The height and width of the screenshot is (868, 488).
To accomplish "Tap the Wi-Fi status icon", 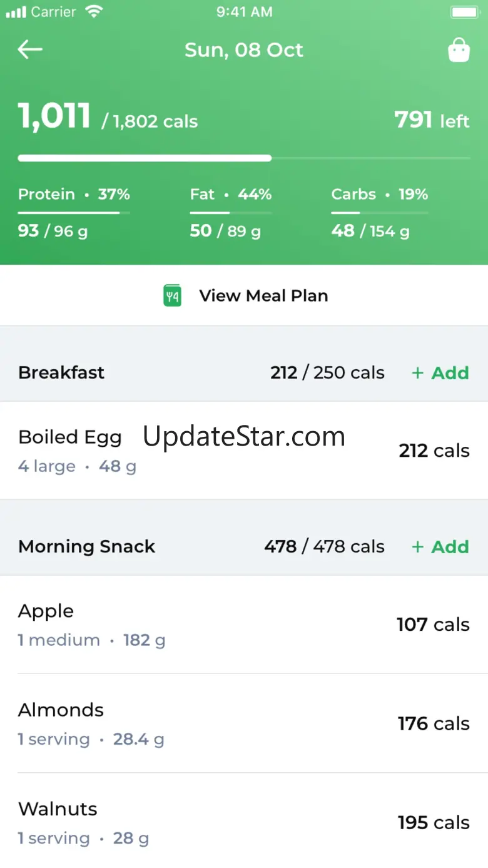I will click(94, 11).
